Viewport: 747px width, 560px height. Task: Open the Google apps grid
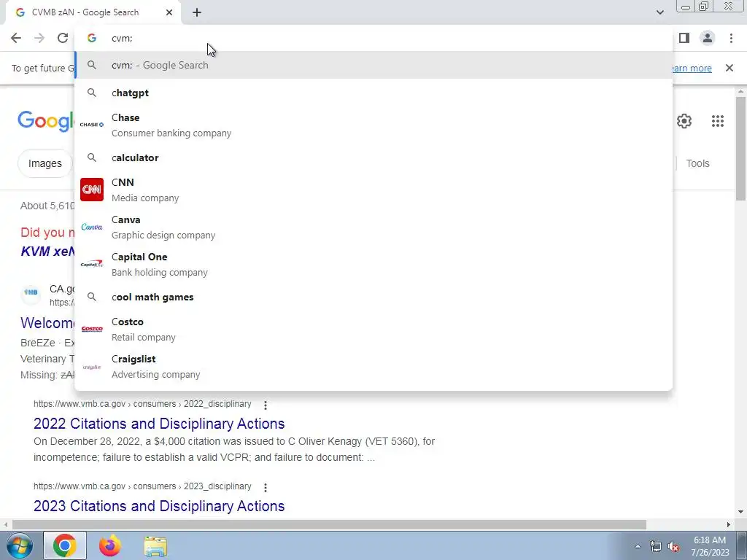[718, 121]
